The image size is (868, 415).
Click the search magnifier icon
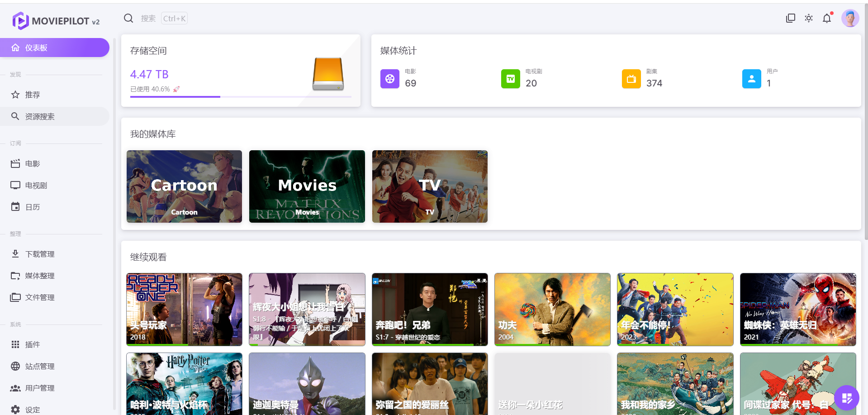(128, 18)
